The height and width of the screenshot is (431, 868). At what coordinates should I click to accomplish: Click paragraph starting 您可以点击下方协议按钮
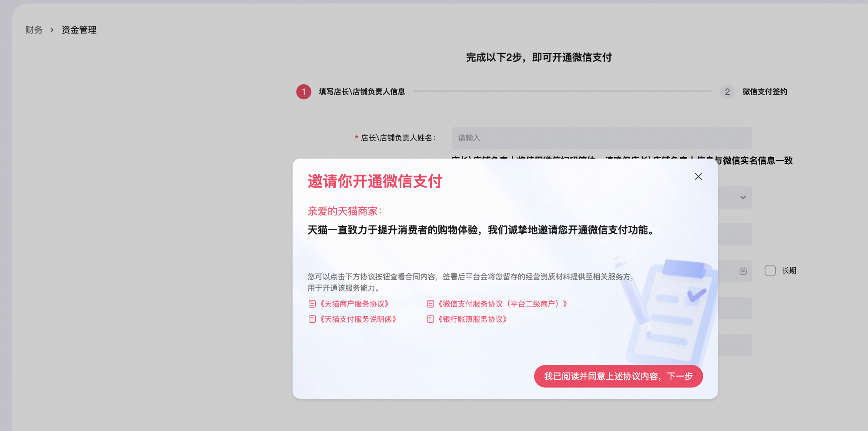(471, 282)
